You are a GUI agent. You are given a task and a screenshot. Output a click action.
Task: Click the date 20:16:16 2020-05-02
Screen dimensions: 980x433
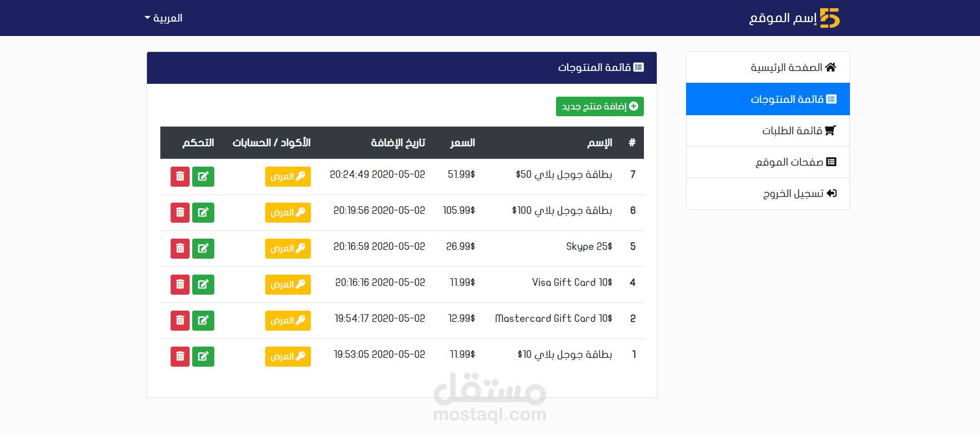[380, 282]
